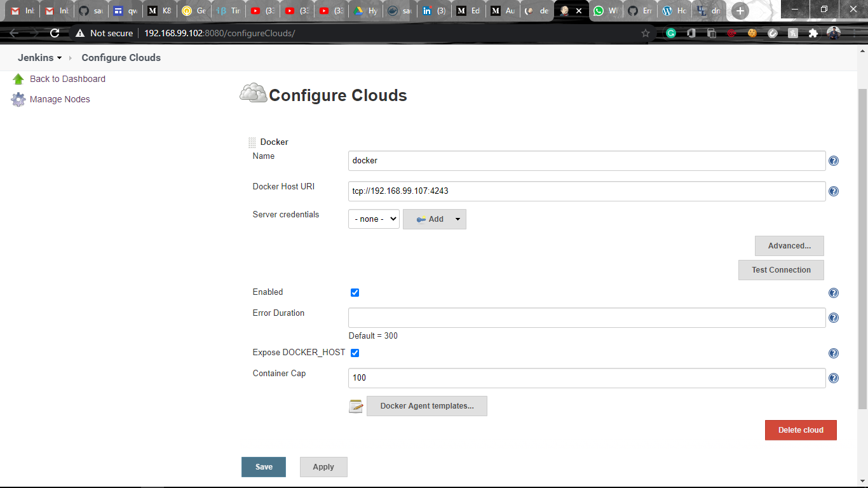Screen dimensions: 868x488
Task: Switch to the Medium tab labeled K8
Action: point(159,11)
